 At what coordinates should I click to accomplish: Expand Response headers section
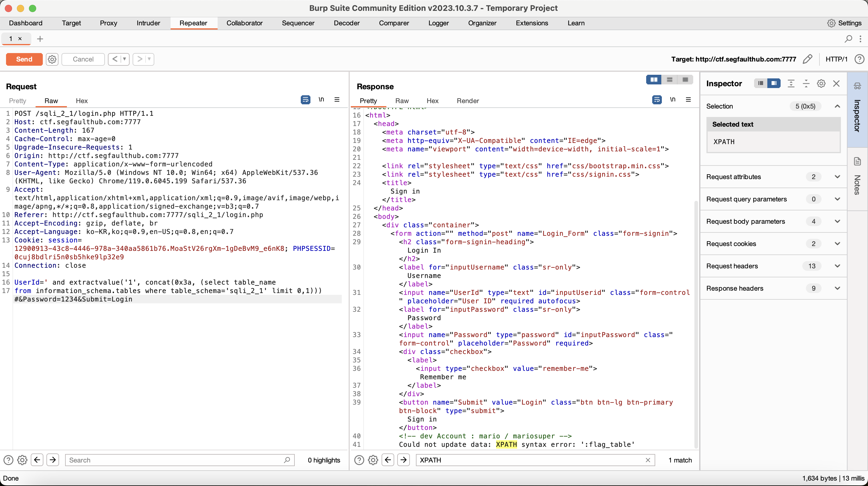click(x=837, y=288)
